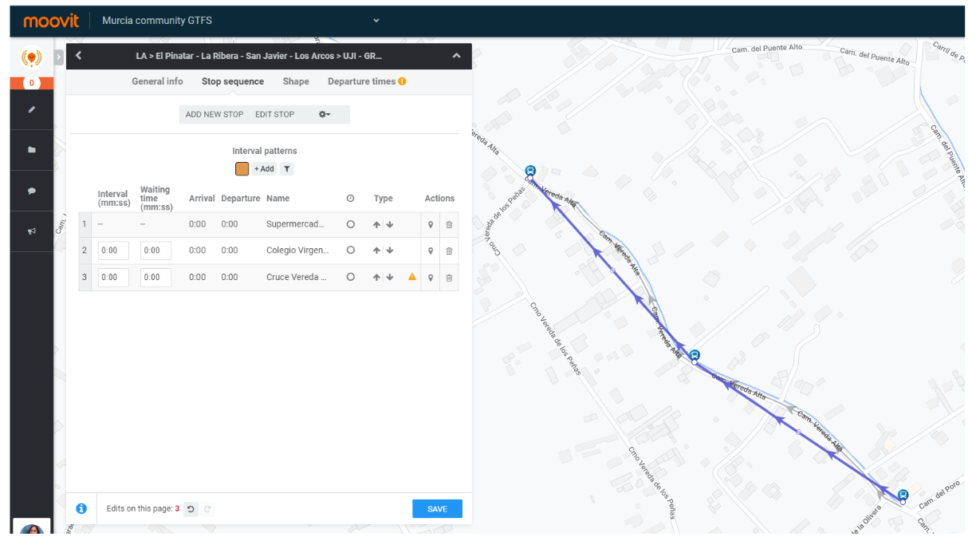Collapse the route panel with the up chevron

456,56
